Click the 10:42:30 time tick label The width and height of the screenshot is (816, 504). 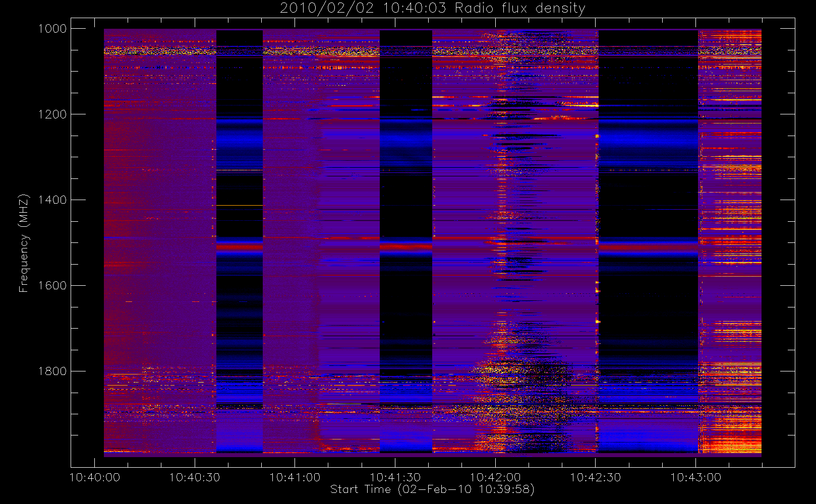coord(596,477)
